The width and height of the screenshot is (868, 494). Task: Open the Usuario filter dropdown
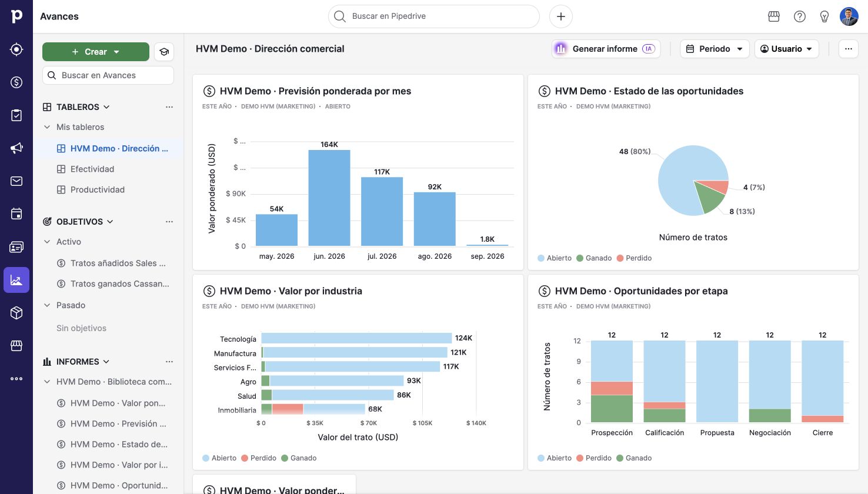click(x=786, y=49)
